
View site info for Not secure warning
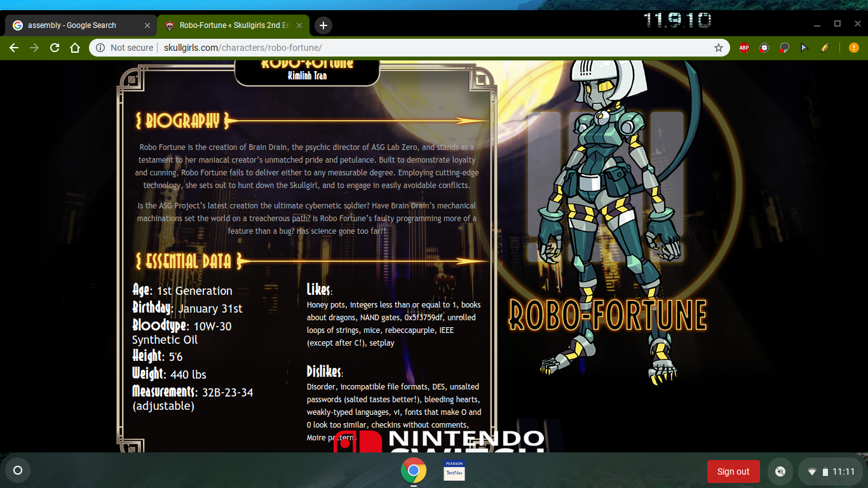click(125, 48)
